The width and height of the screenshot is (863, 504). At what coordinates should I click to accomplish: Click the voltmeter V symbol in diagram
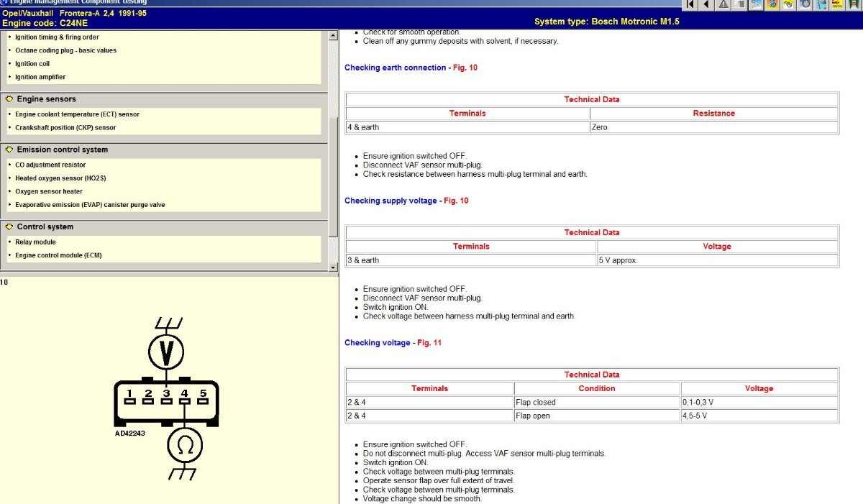[x=166, y=352]
